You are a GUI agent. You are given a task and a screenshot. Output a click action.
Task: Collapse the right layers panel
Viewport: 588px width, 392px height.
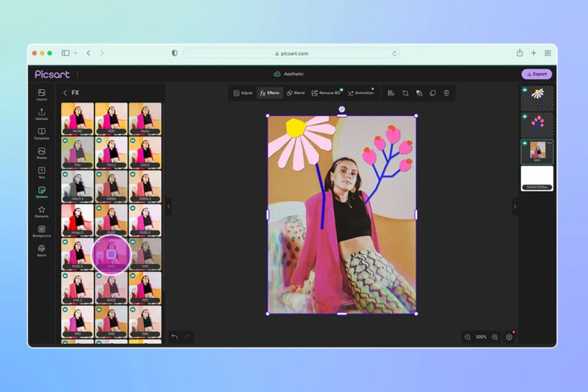click(x=515, y=206)
